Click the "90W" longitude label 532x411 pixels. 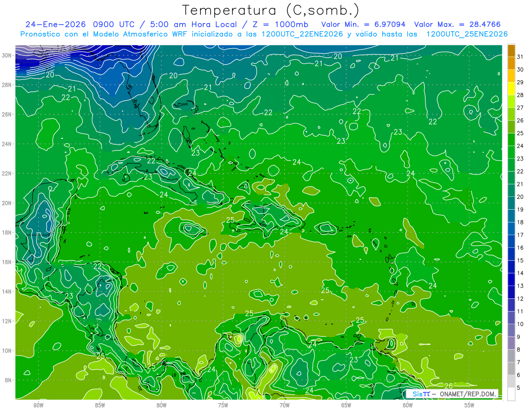(x=39, y=405)
